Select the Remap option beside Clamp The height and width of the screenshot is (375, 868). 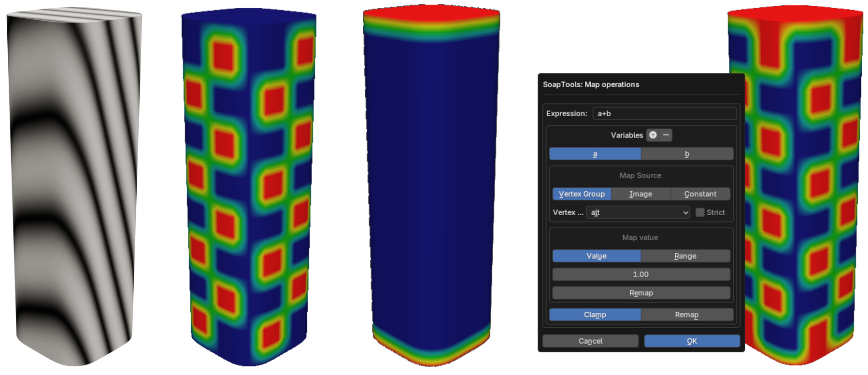[x=686, y=315]
